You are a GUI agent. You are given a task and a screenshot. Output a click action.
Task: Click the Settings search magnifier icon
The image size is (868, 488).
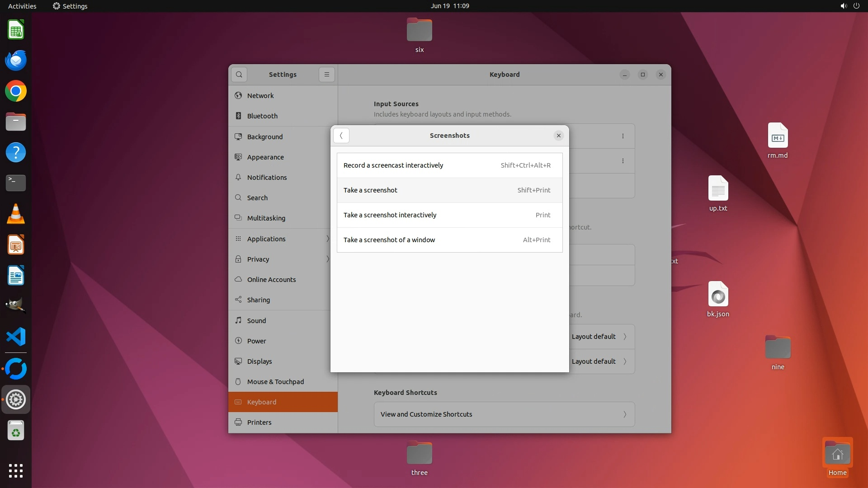coord(239,75)
